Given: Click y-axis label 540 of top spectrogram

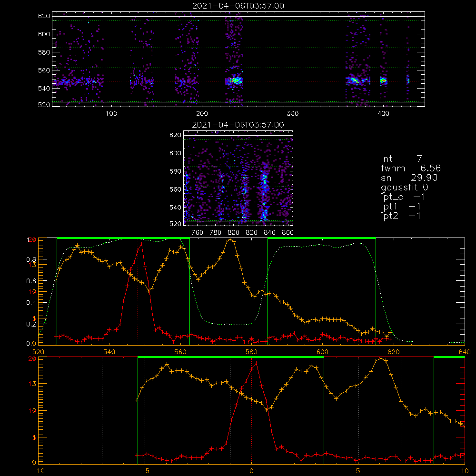Looking at the screenshot, I should pos(44,89).
